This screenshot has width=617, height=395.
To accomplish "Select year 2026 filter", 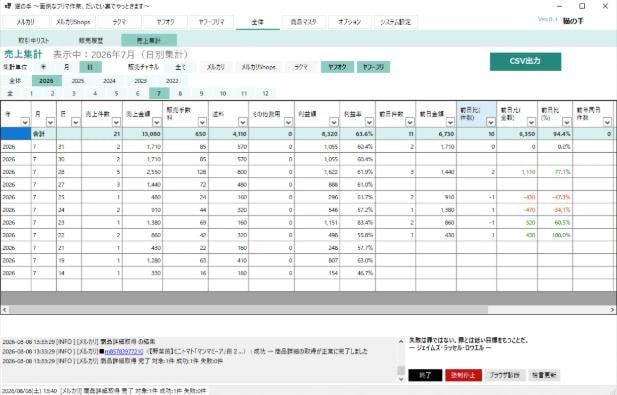I will tap(46, 81).
